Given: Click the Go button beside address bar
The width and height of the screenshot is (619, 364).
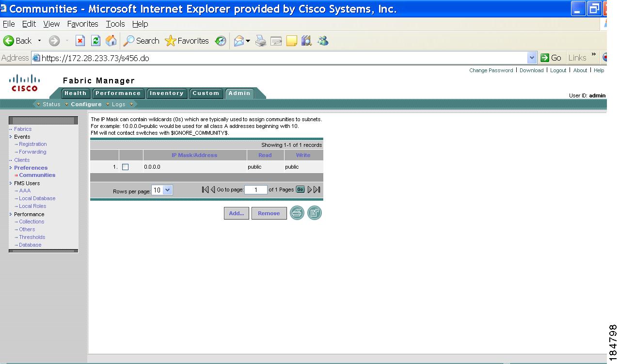Looking at the screenshot, I should tap(551, 58).
